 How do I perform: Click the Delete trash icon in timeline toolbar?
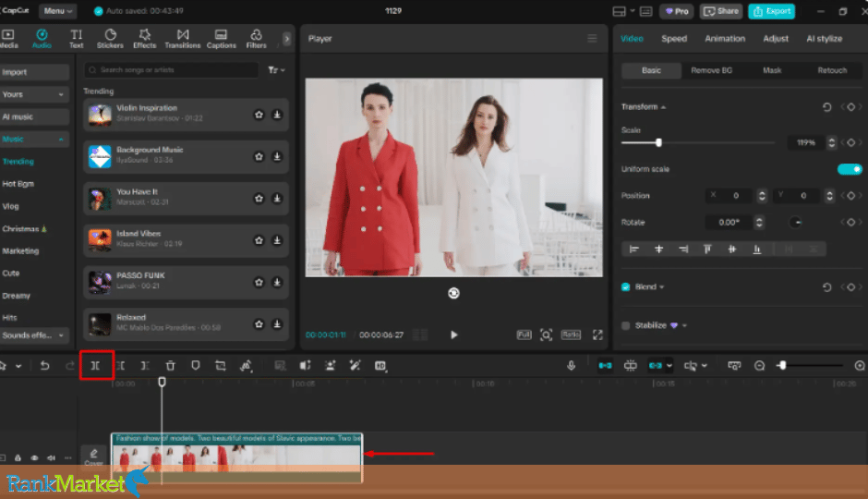pos(171,366)
